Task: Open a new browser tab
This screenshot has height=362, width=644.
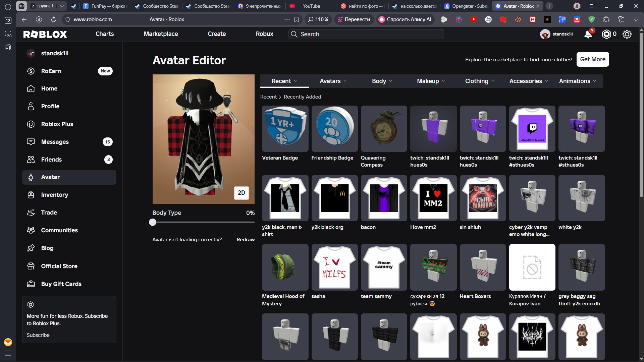Action: (549, 6)
